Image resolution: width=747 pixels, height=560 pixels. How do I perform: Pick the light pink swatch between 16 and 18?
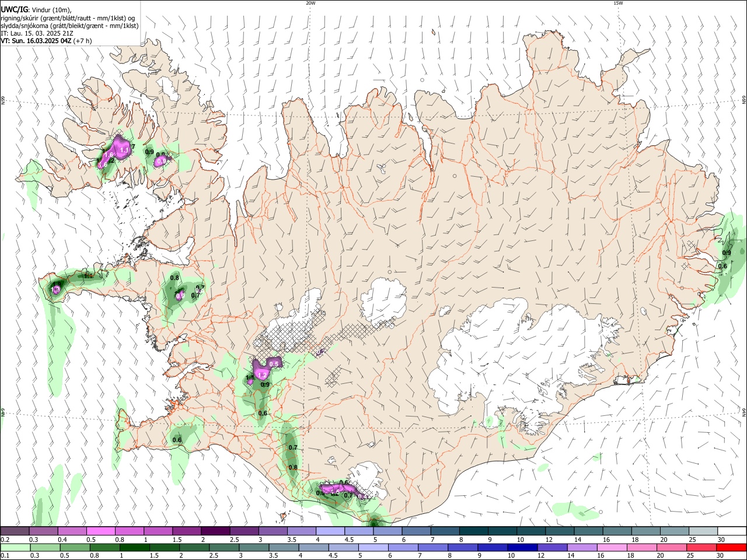click(612, 548)
